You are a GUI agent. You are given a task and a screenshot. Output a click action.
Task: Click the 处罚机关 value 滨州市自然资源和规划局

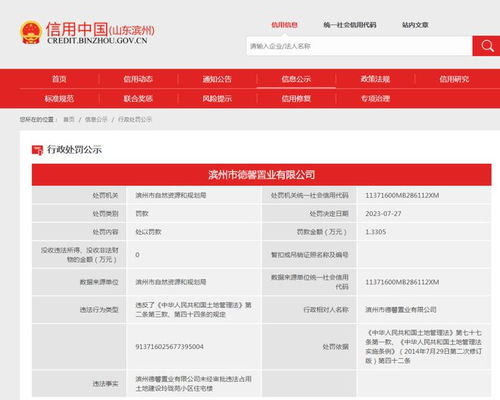pos(171,195)
